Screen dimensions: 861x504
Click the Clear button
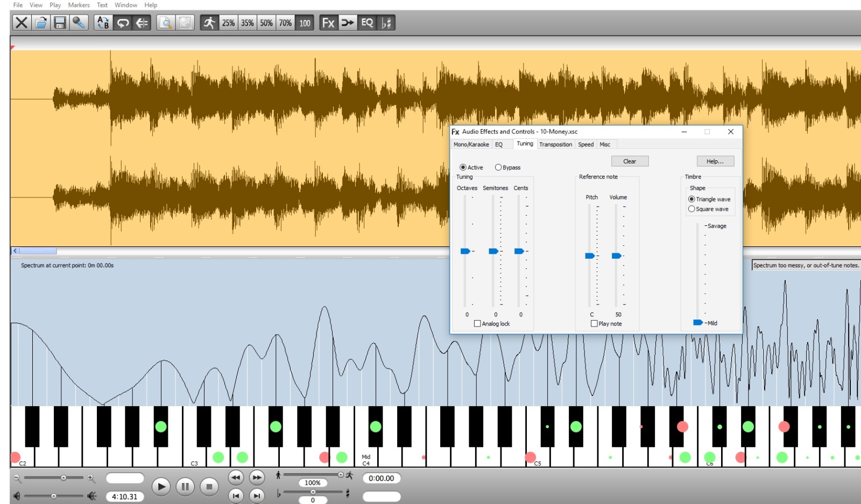point(630,161)
